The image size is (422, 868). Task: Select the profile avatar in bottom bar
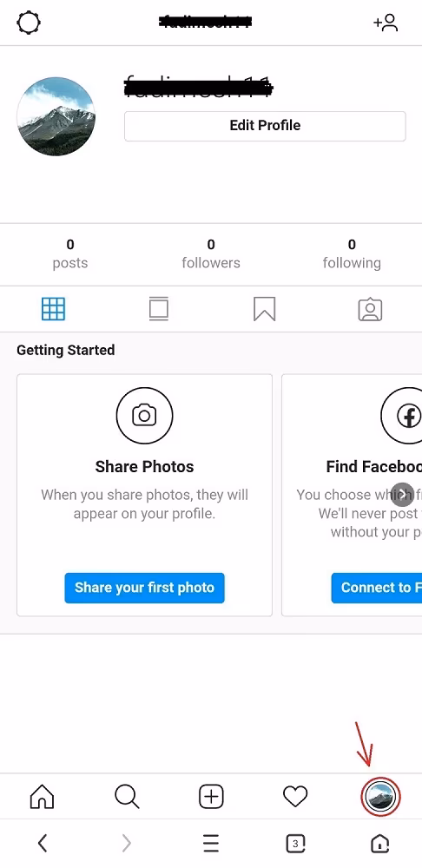(x=380, y=797)
